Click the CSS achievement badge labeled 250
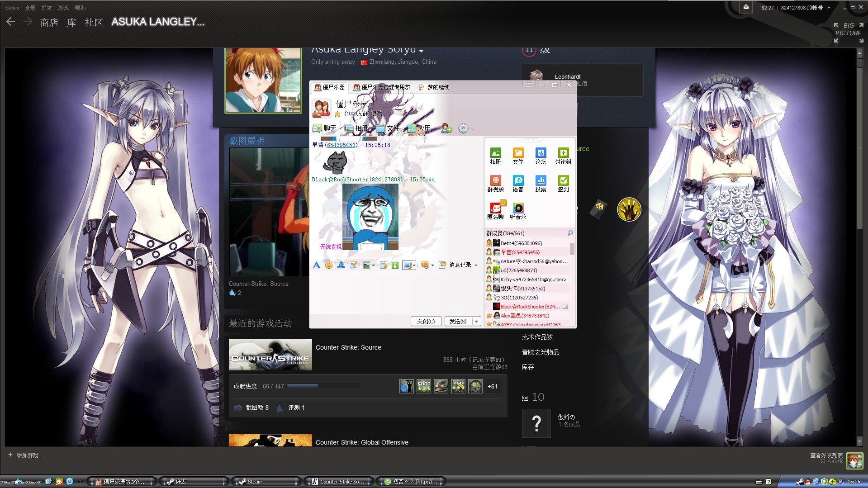The width and height of the screenshot is (868, 488). 458,386
